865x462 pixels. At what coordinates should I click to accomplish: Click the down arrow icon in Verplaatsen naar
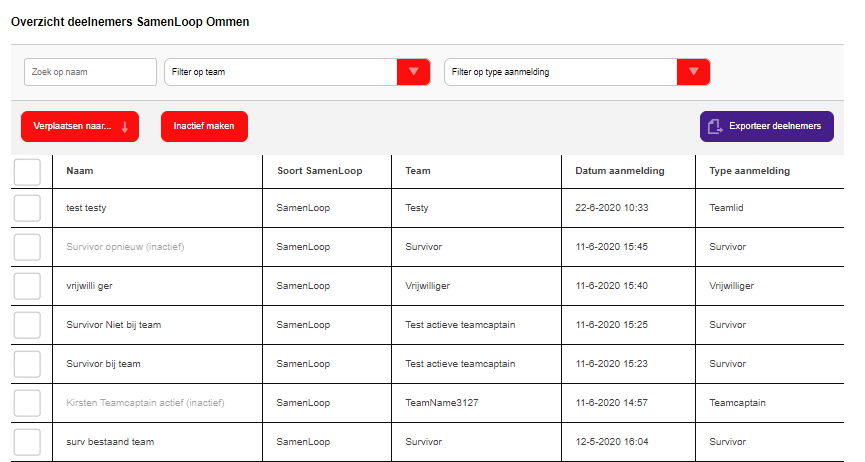click(125, 127)
